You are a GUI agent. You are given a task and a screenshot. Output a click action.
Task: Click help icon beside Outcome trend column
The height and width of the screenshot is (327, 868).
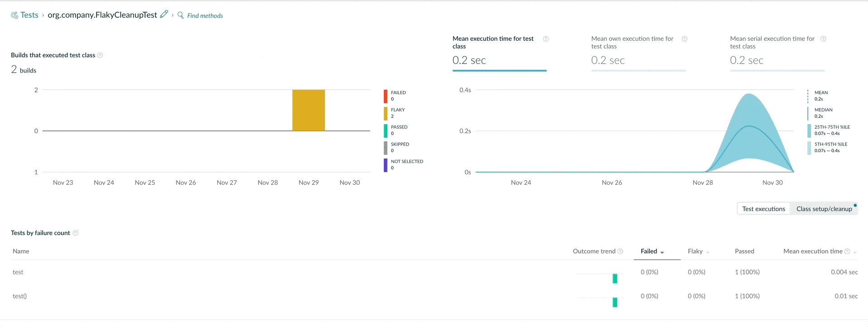pos(620,251)
